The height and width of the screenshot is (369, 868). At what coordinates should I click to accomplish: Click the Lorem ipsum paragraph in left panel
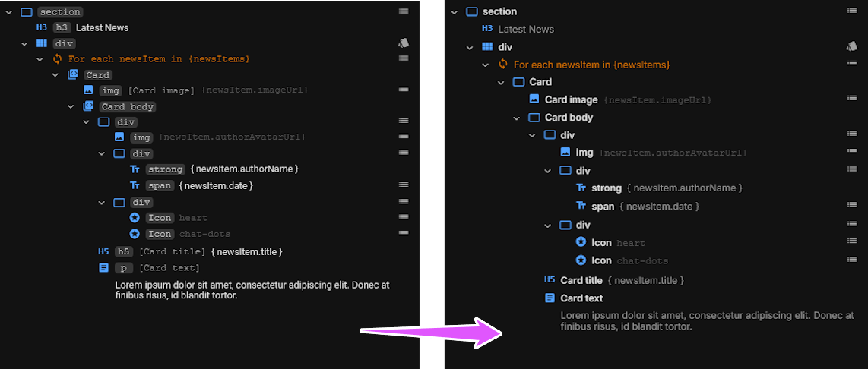252,290
